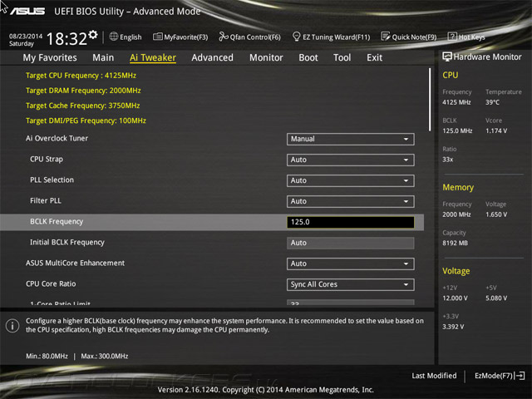Click the 33x ratio value
This screenshot has height=399, width=532.
[x=447, y=159]
